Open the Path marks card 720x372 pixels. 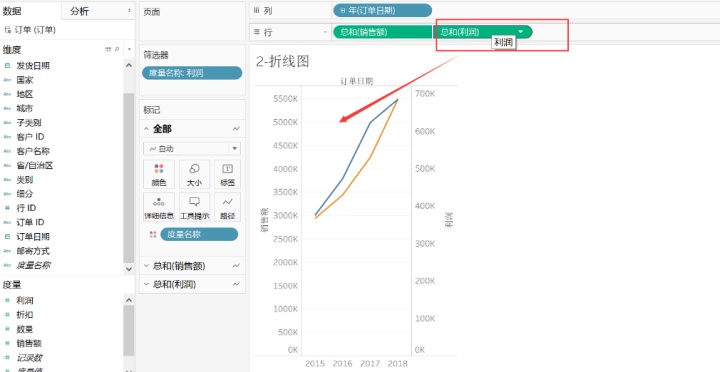228,207
